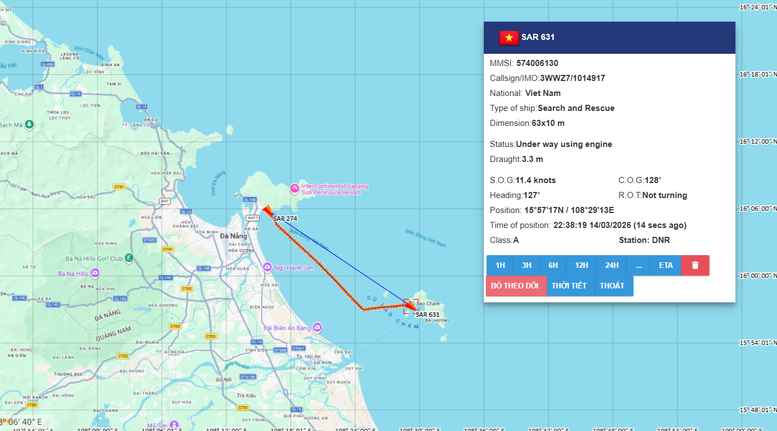Viewport: 777px width, 431px height.
Task: Close the panel with THOÁT
Action: [612, 286]
